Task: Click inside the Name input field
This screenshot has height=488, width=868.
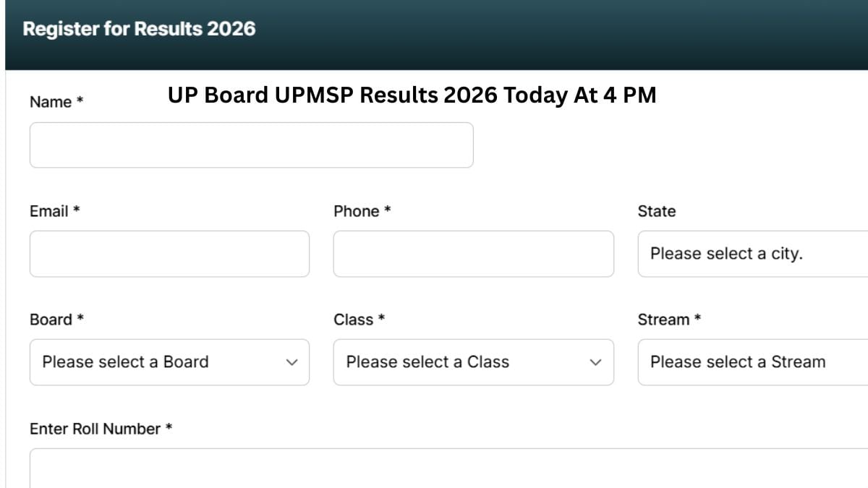Action: (x=252, y=145)
